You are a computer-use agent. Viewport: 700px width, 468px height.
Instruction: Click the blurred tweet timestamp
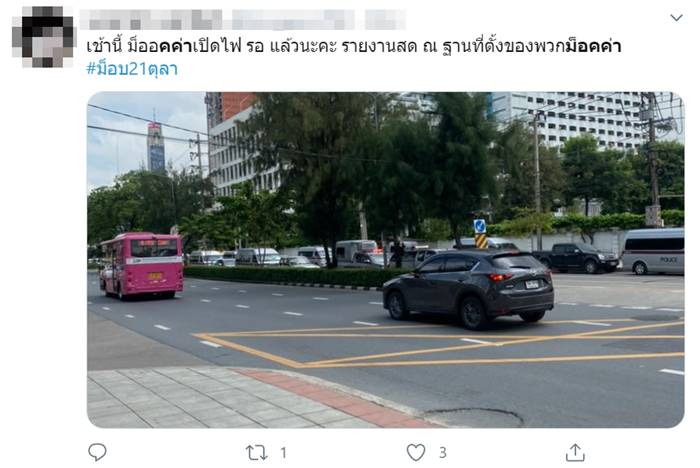point(385,20)
